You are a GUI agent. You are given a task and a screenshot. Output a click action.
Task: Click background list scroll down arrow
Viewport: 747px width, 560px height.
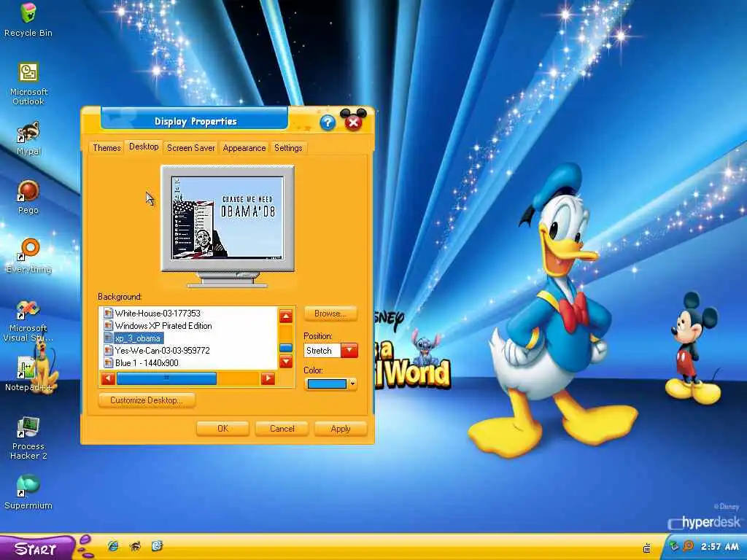286,362
